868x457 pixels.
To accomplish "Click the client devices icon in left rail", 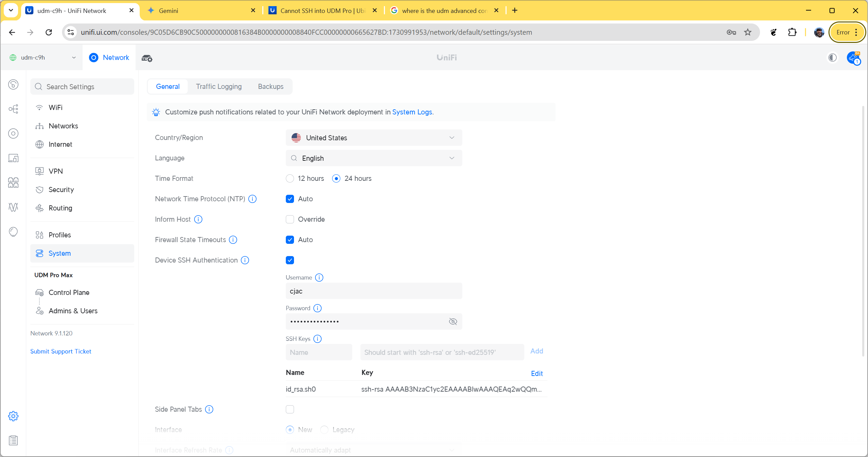I will pyautogui.click(x=13, y=158).
